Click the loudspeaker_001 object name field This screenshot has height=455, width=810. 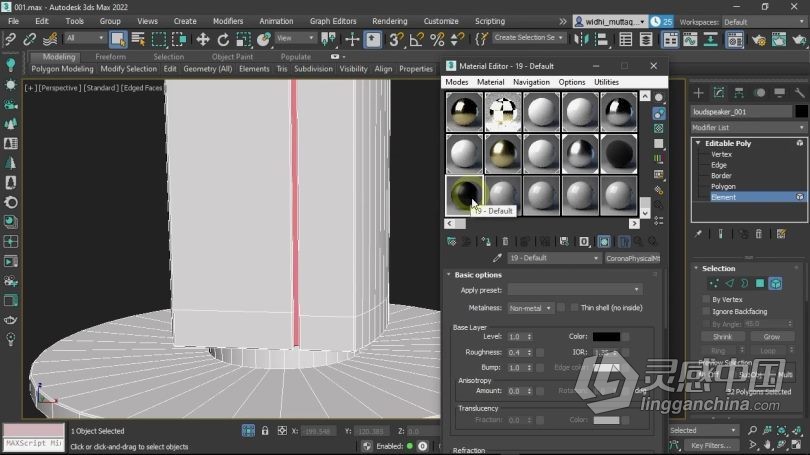(x=741, y=112)
